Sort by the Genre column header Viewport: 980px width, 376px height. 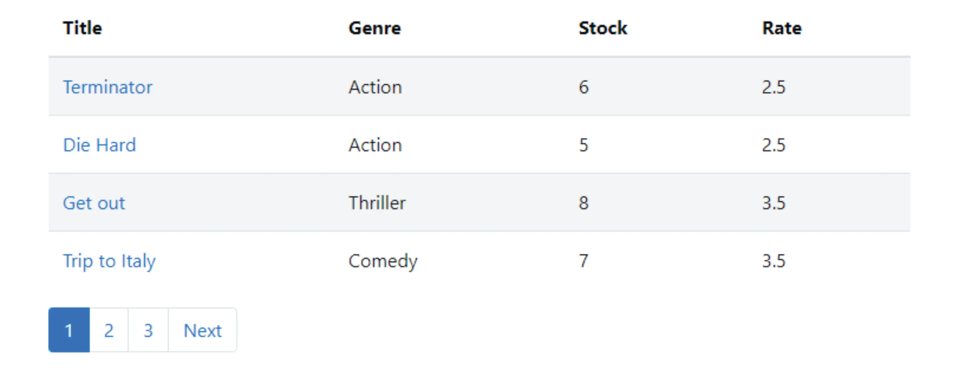tap(375, 28)
